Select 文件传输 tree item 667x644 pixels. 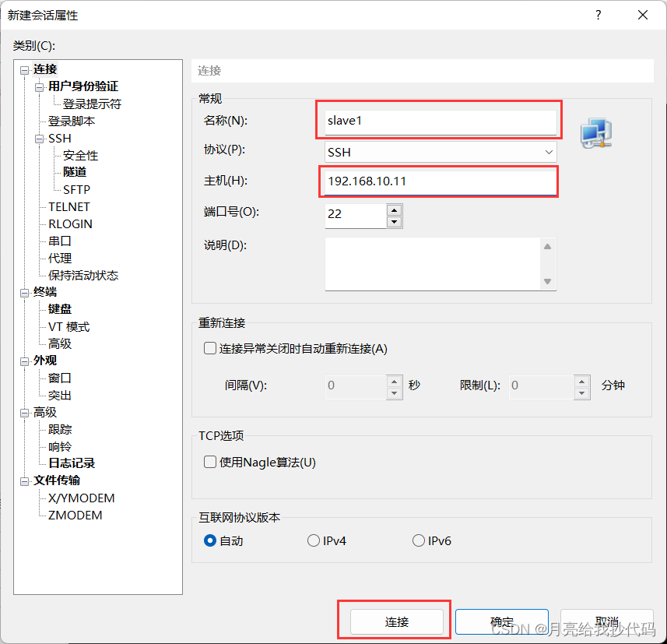point(57,480)
